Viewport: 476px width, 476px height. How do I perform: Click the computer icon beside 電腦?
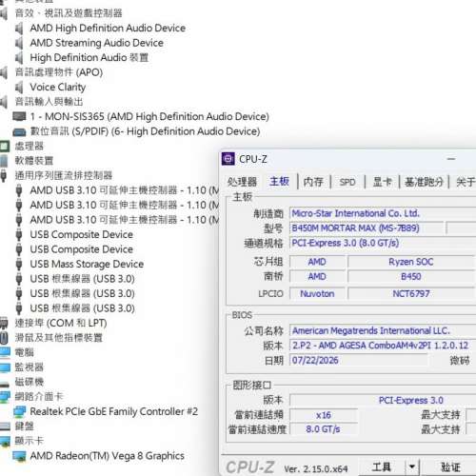click(x=5, y=352)
